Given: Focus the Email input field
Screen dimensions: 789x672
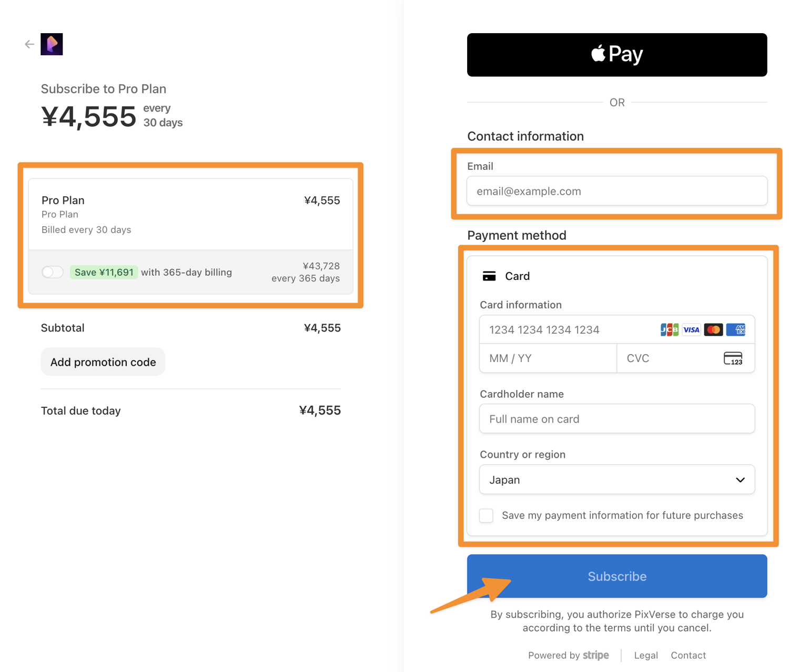Looking at the screenshot, I should point(617,191).
